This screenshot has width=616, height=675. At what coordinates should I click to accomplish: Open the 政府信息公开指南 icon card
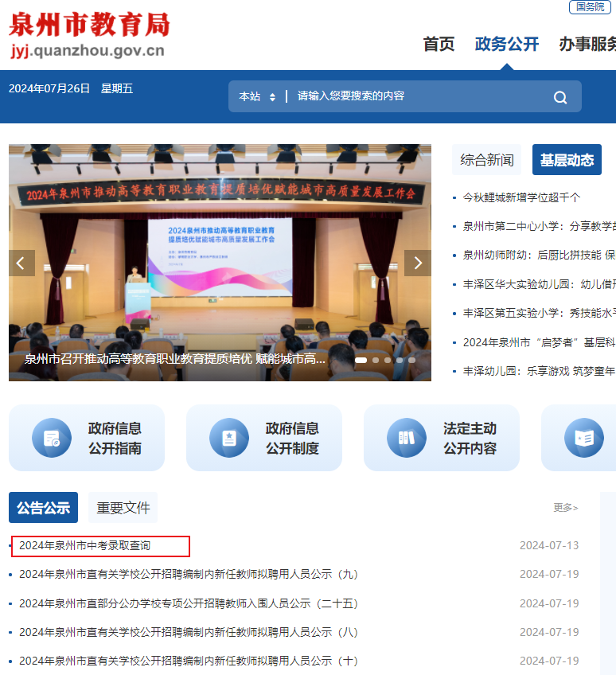pyautogui.click(x=87, y=438)
